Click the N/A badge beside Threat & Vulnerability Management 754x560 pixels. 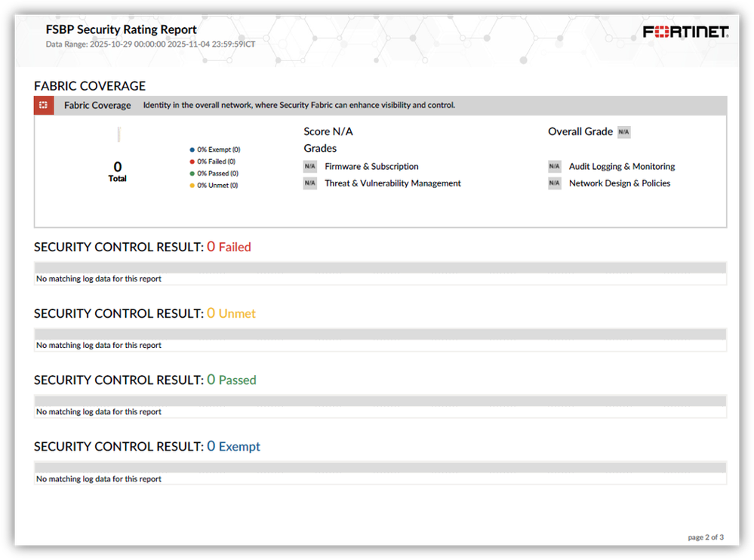(x=309, y=183)
